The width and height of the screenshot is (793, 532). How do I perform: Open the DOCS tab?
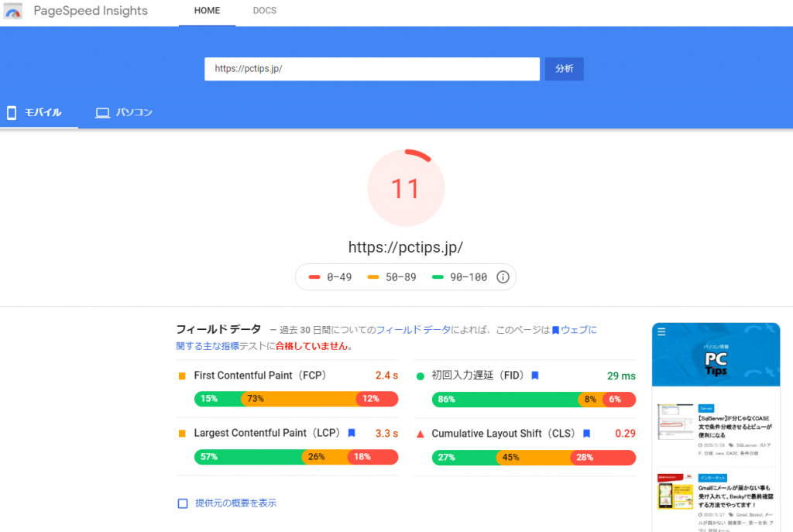[x=265, y=11]
